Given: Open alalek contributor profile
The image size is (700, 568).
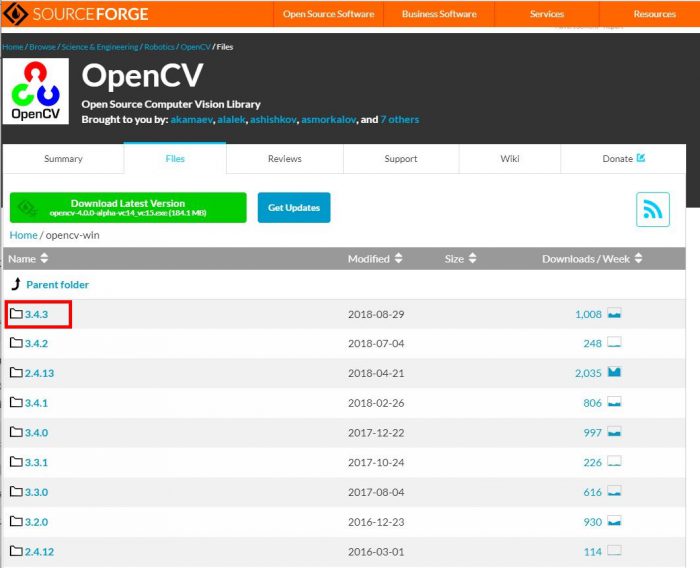Looking at the screenshot, I should [x=231, y=119].
